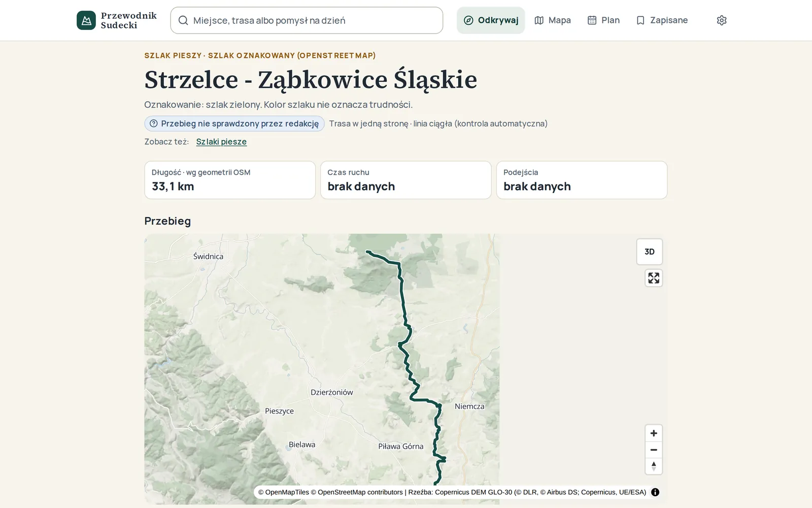Click the Dzierżoniów label on the map
This screenshot has width=812, height=508.
(x=331, y=392)
